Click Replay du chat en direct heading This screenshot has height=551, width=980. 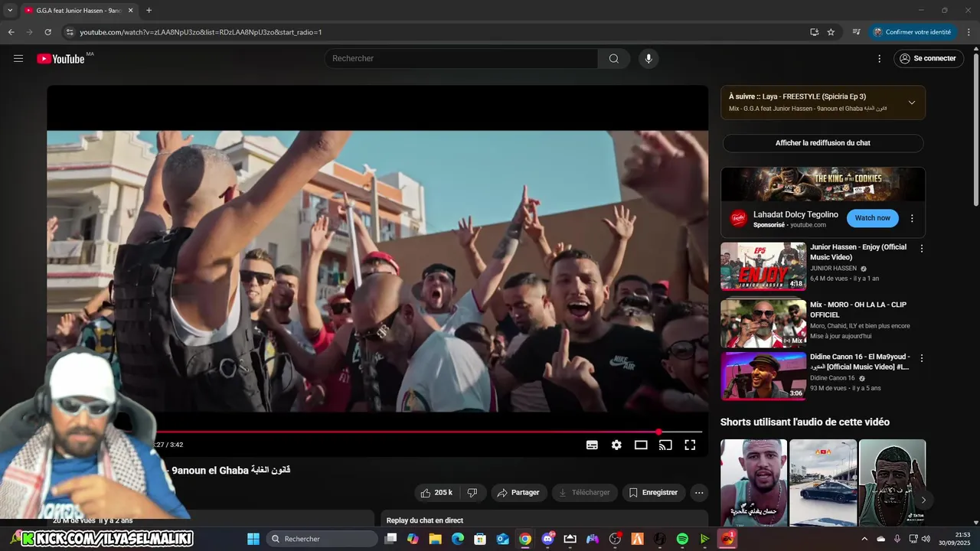pos(424,520)
